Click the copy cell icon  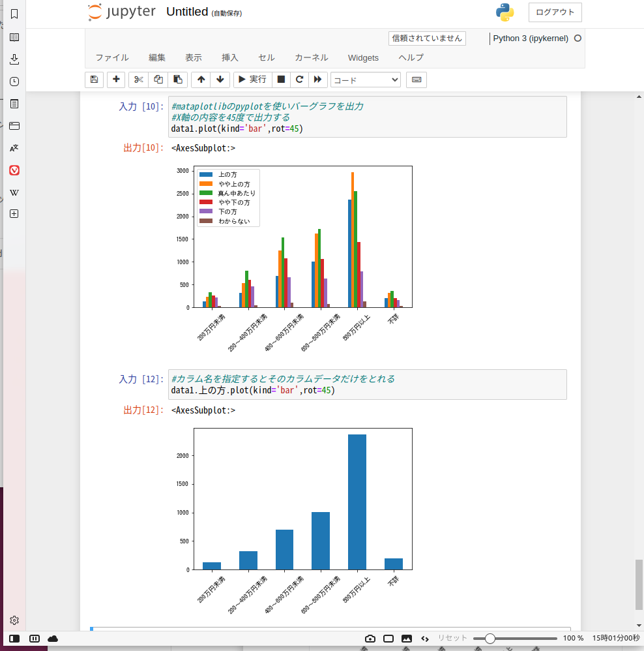pos(158,80)
